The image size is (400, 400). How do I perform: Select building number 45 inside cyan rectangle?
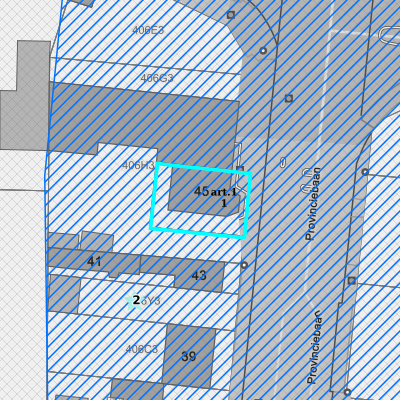[201, 191]
